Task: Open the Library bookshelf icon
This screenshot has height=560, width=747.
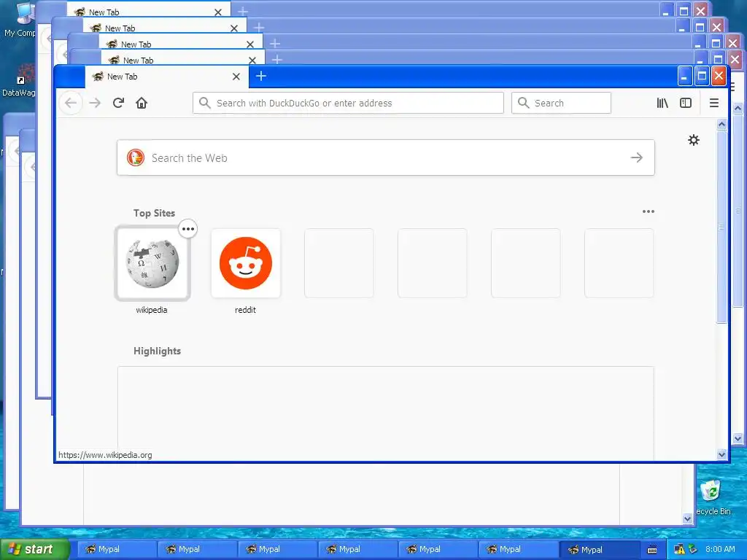Action: pyautogui.click(x=662, y=103)
